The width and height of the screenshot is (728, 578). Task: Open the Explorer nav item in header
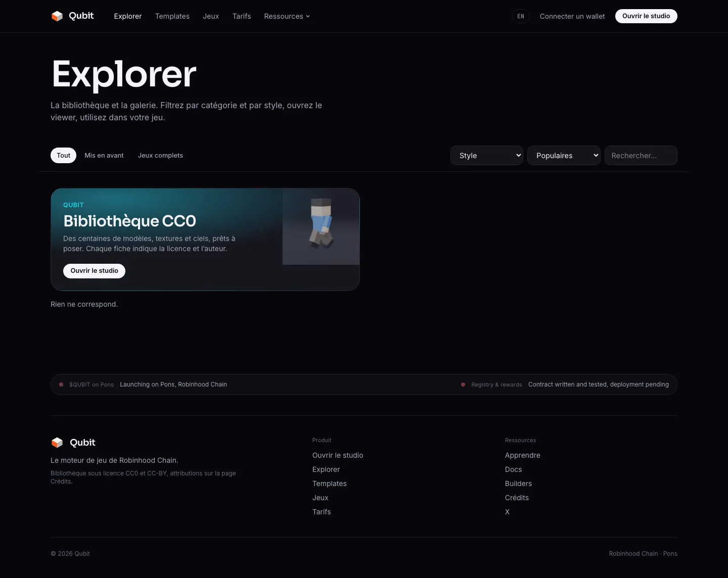(128, 16)
